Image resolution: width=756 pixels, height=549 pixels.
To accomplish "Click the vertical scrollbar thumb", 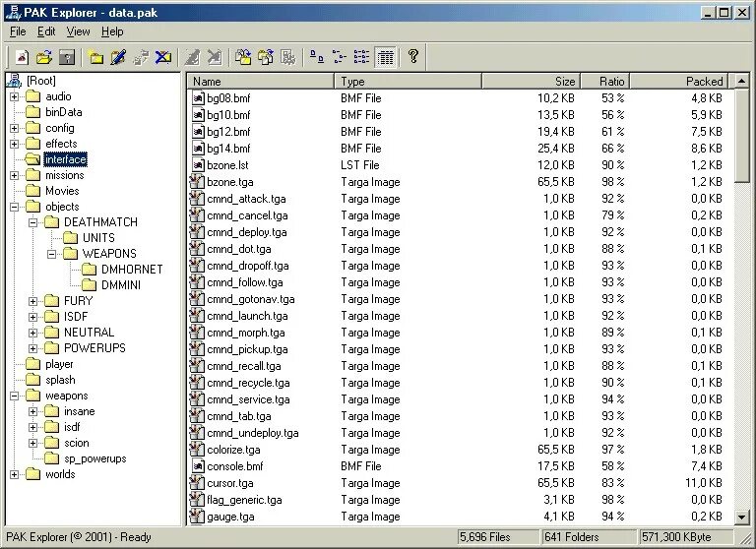I will 742,136.
